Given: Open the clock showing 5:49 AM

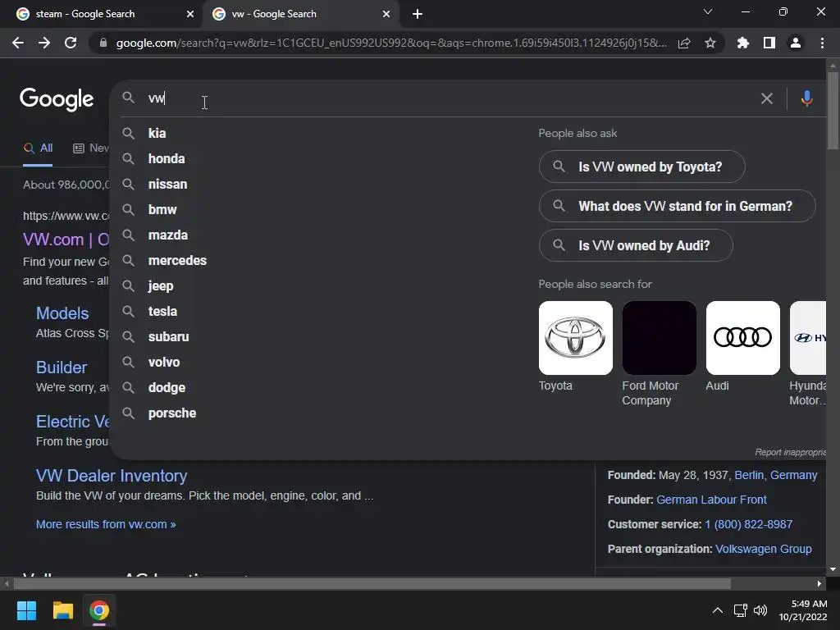Looking at the screenshot, I should pyautogui.click(x=803, y=610).
